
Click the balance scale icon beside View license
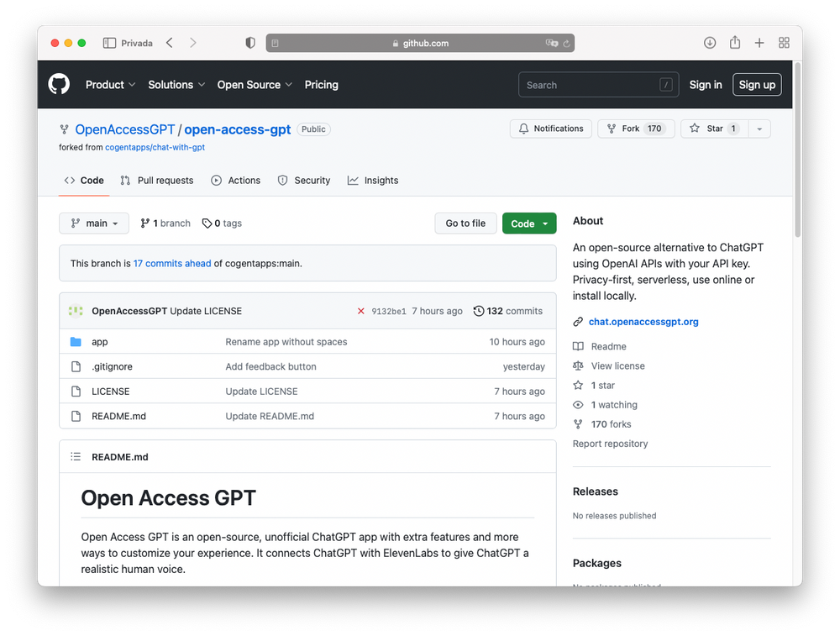click(x=577, y=365)
